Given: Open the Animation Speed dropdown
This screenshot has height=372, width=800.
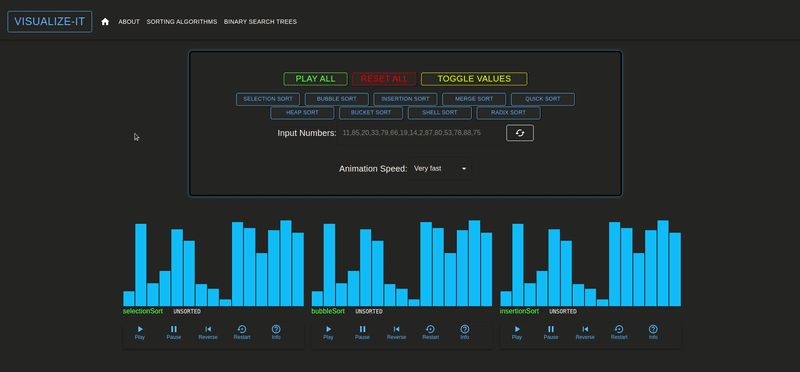Looking at the screenshot, I should [x=440, y=168].
